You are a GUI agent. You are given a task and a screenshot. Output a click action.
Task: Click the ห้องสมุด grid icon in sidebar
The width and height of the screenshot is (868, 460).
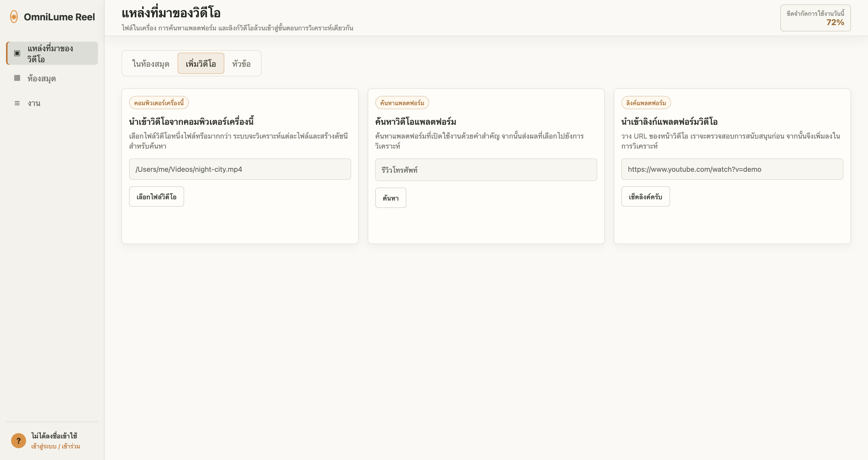coord(17,78)
